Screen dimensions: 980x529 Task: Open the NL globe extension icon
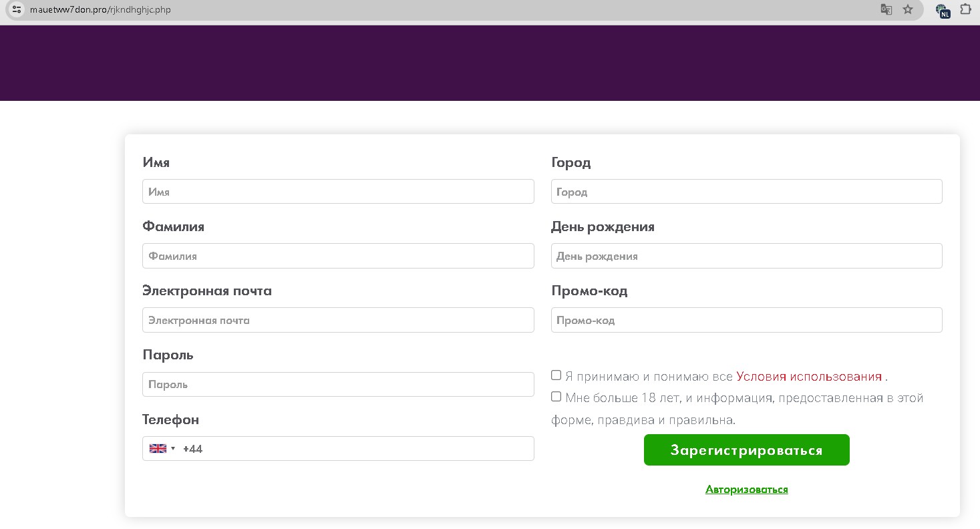(943, 10)
